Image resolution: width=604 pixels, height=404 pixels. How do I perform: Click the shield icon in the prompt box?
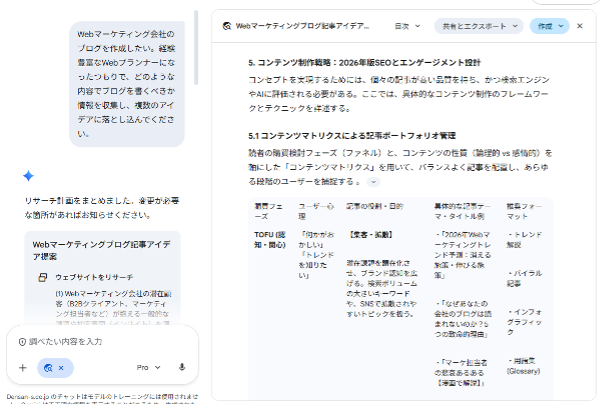(x=22, y=341)
